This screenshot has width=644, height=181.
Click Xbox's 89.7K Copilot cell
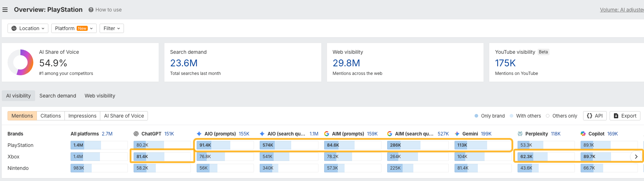point(609,157)
